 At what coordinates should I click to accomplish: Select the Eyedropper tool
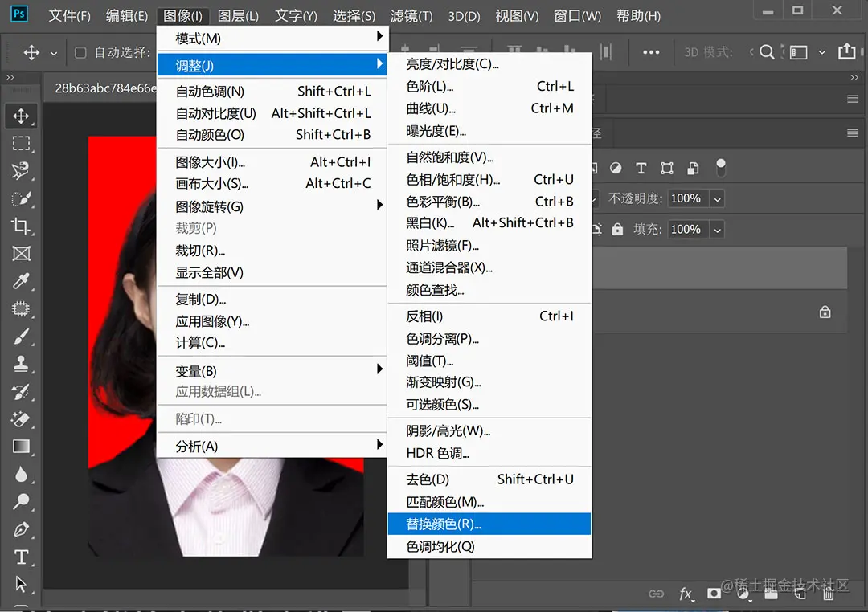[x=21, y=281]
